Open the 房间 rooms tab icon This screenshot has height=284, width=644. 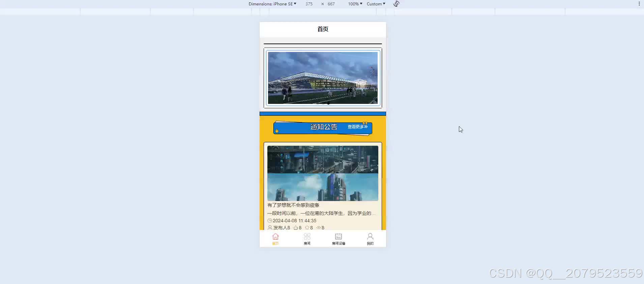click(x=307, y=236)
